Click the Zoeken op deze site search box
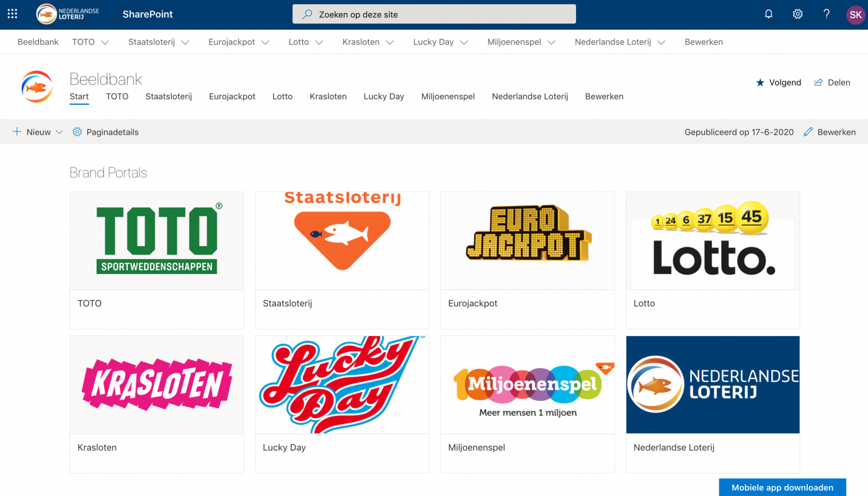The width and height of the screenshot is (868, 496). (x=434, y=14)
